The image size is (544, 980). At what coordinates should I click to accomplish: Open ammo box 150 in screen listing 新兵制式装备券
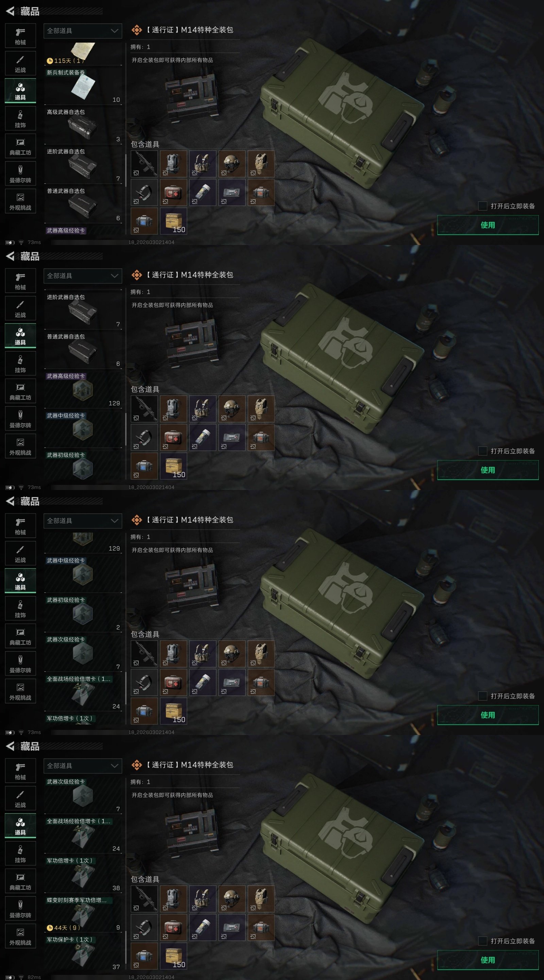click(173, 220)
